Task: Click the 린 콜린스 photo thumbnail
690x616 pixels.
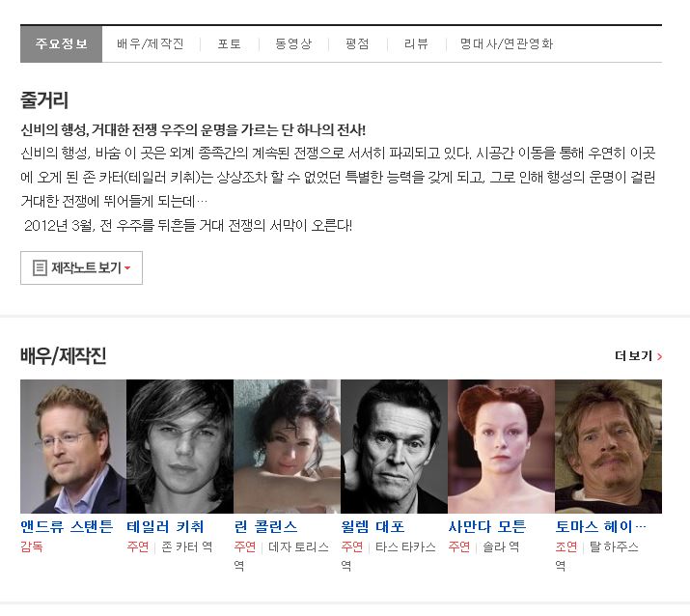Action: tap(287, 446)
